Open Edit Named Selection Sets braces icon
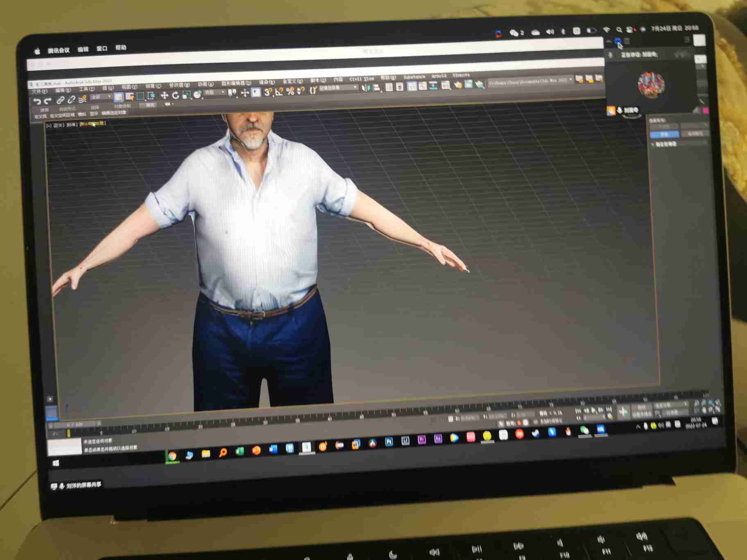 point(313,90)
